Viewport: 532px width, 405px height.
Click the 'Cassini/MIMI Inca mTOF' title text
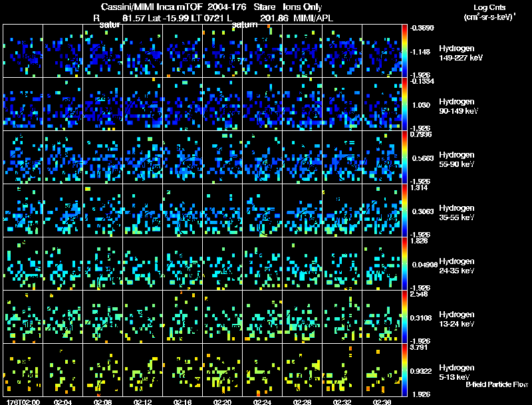tap(152, 7)
